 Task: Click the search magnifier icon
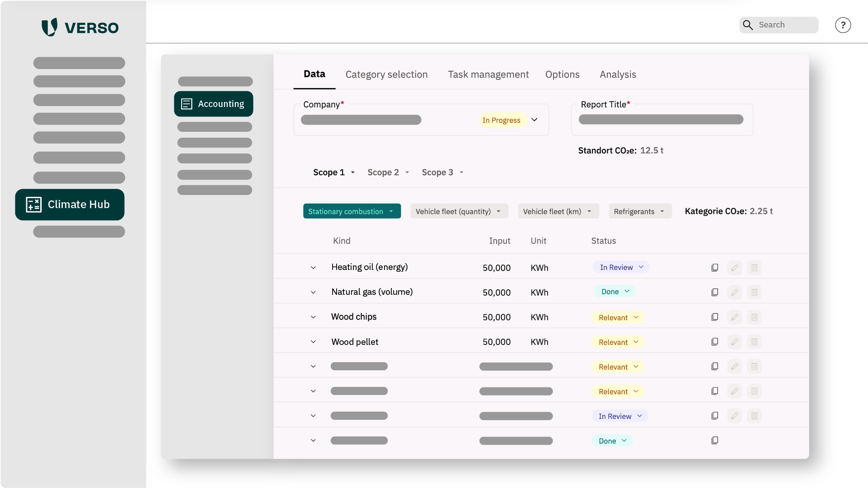click(x=748, y=25)
